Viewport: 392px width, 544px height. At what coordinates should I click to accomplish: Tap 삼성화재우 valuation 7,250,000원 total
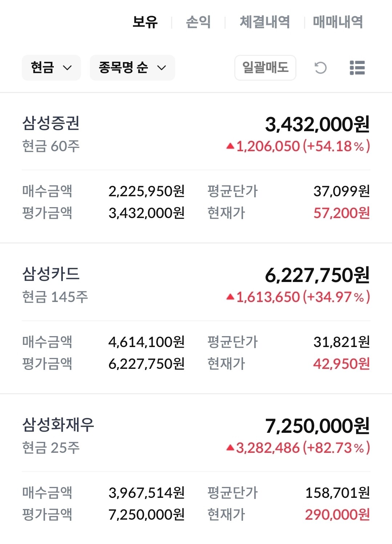tap(317, 426)
